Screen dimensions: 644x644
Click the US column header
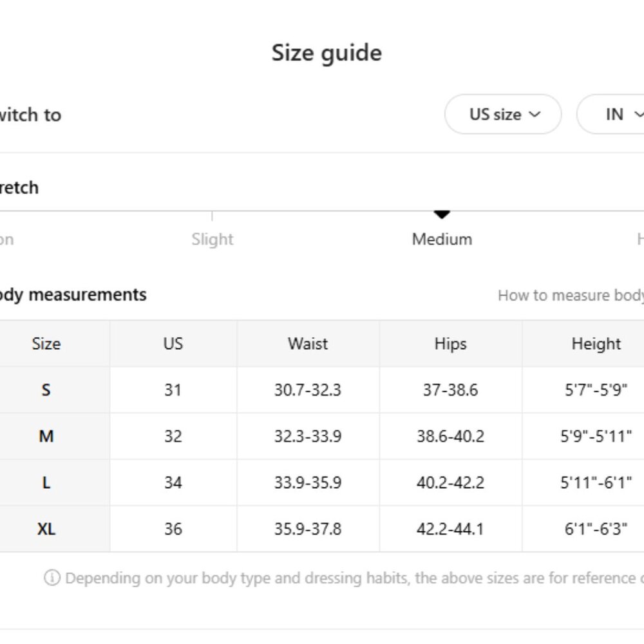point(173,344)
